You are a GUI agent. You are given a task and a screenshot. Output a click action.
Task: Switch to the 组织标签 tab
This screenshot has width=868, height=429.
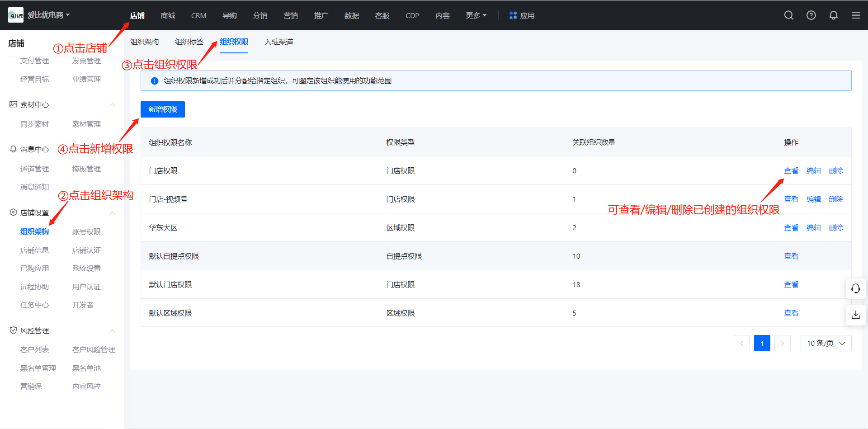coord(189,42)
